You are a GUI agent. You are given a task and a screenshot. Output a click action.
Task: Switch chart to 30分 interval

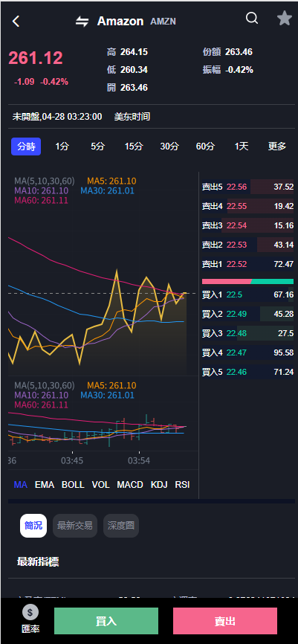(x=169, y=146)
